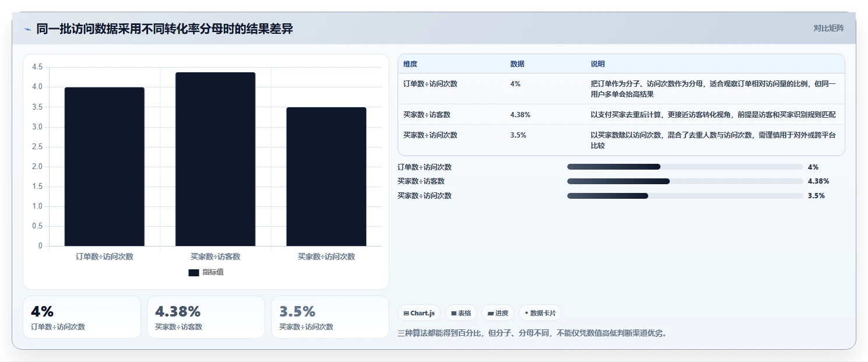The width and height of the screenshot is (868, 362).
Task: Click the Chart.js tag chip
Action: coord(419,313)
